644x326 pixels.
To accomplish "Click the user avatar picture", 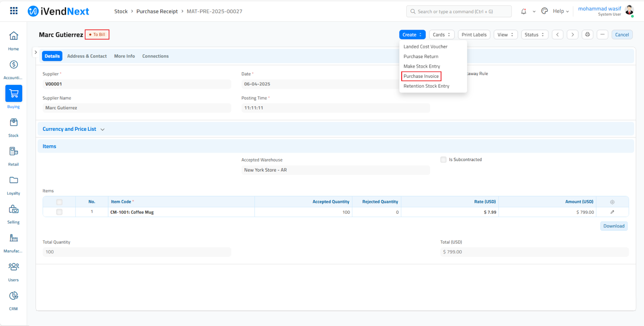I will (630, 10).
